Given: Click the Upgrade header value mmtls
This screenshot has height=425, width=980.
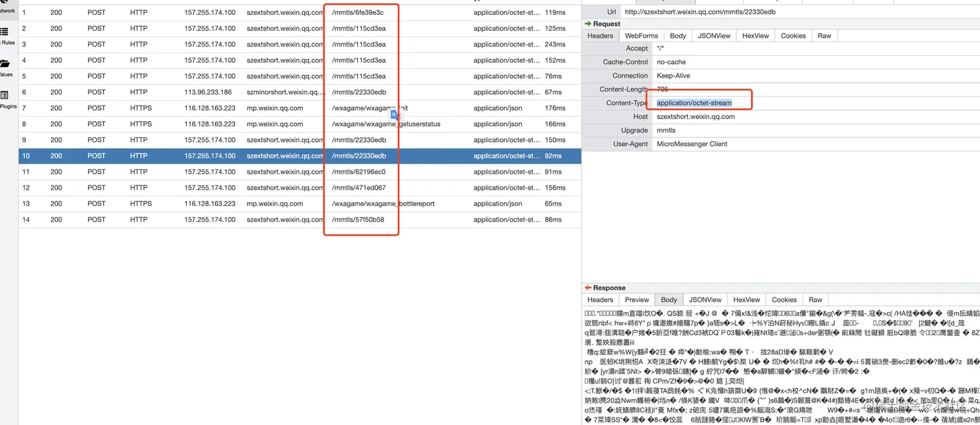Looking at the screenshot, I should click(666, 130).
